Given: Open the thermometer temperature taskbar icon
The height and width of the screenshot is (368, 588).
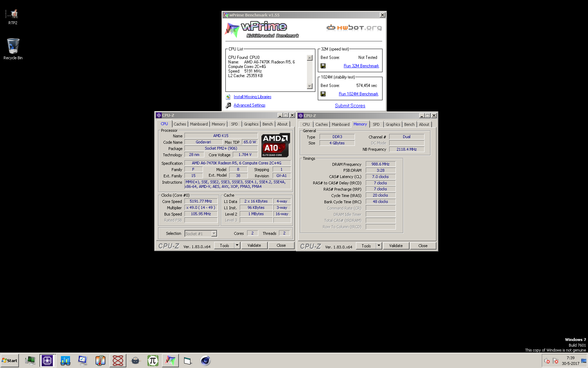Looking at the screenshot, I should pos(100,360).
